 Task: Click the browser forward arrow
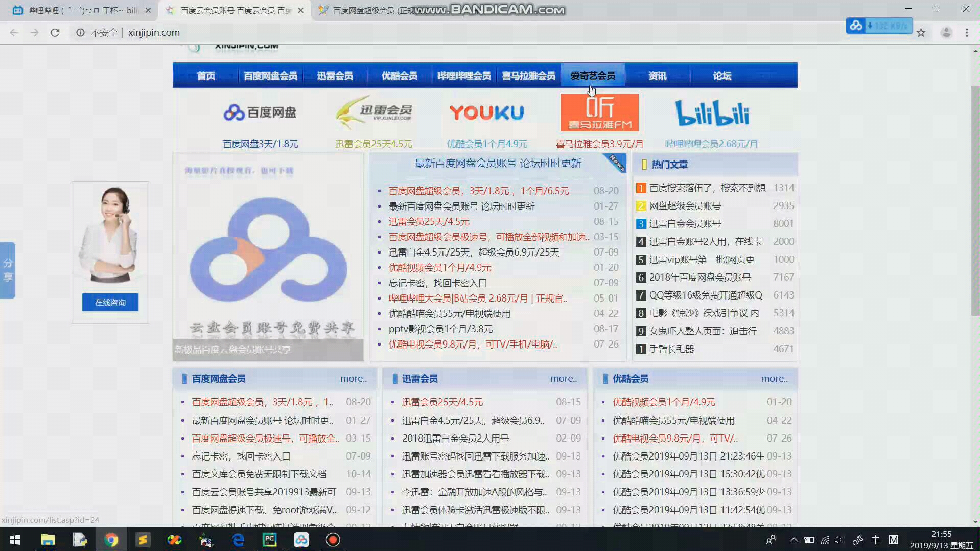34,32
